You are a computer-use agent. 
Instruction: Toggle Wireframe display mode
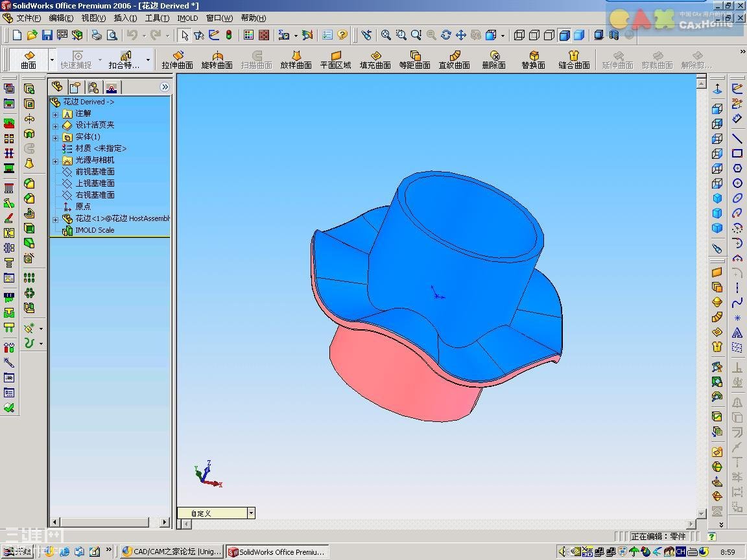tap(519, 35)
